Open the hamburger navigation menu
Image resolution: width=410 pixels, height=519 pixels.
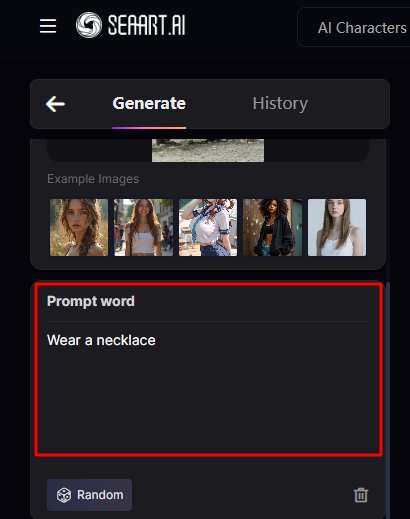click(x=48, y=26)
